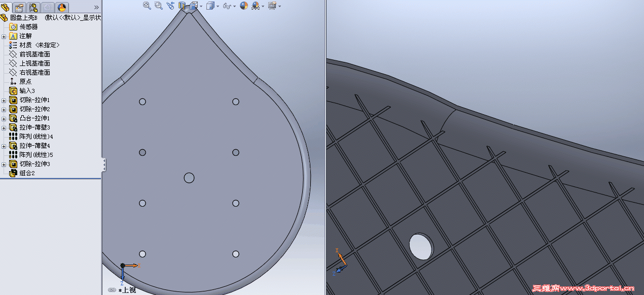Image resolution: width=644 pixels, height=295 pixels.
Task: Click the 注解 annotations icon
Action: pyautogui.click(x=13, y=36)
